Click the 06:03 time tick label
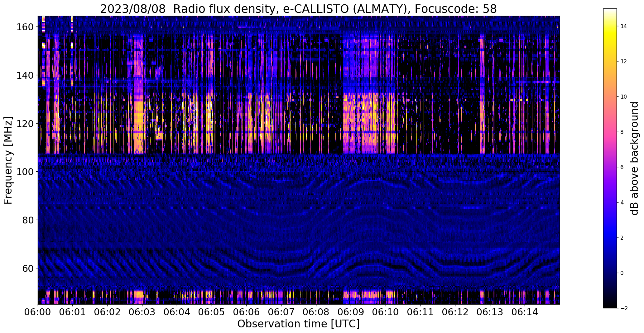This screenshot has width=644, height=333. pyautogui.click(x=142, y=312)
